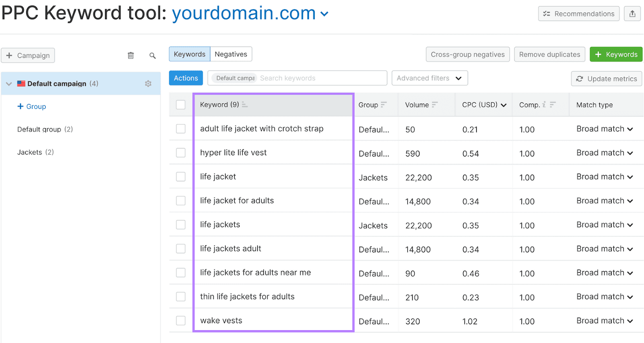Click the search magnifier icon in sidebar
The image size is (644, 343).
[153, 56]
